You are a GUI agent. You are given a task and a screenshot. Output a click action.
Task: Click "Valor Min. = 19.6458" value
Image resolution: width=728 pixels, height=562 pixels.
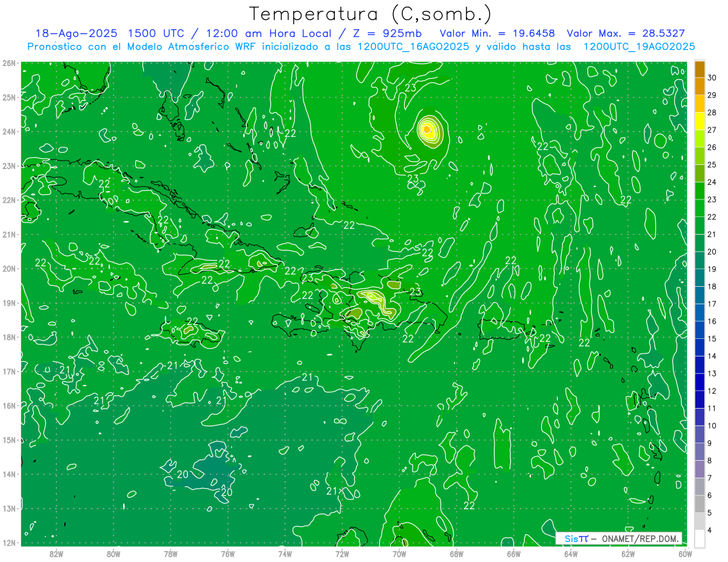point(497,33)
